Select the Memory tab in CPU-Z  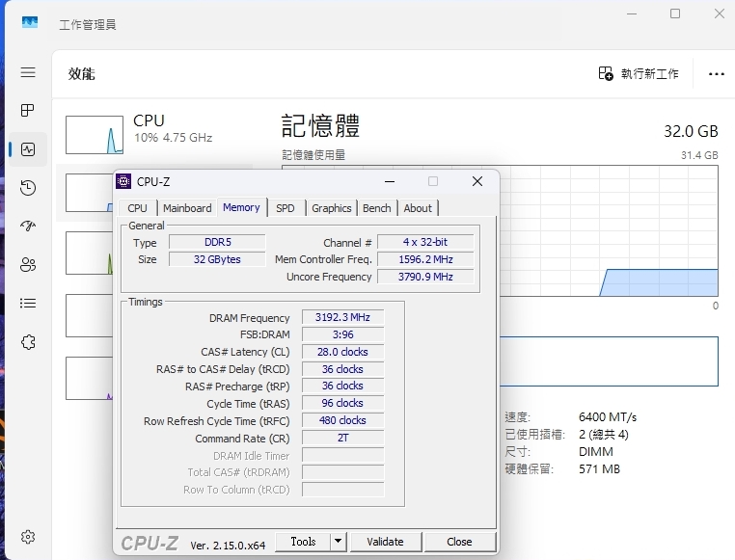241,207
